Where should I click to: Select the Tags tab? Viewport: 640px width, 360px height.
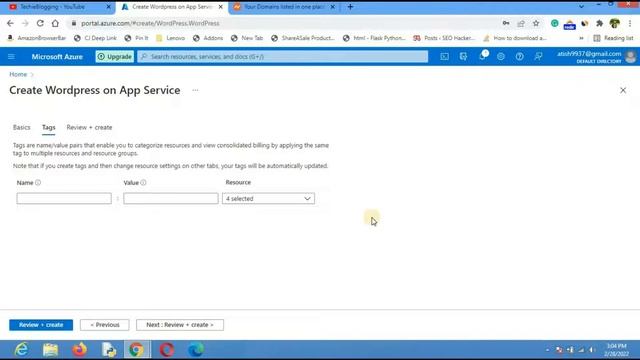(x=49, y=127)
